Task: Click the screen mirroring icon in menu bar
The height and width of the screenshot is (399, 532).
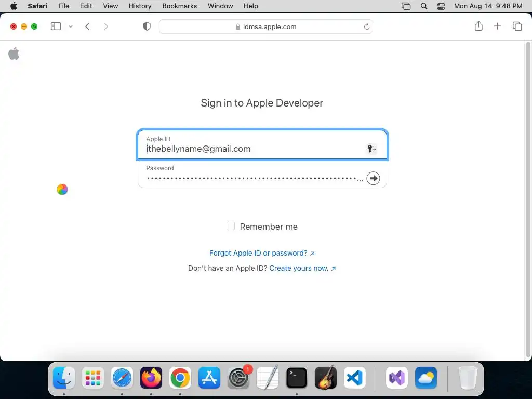Action: pyautogui.click(x=406, y=6)
